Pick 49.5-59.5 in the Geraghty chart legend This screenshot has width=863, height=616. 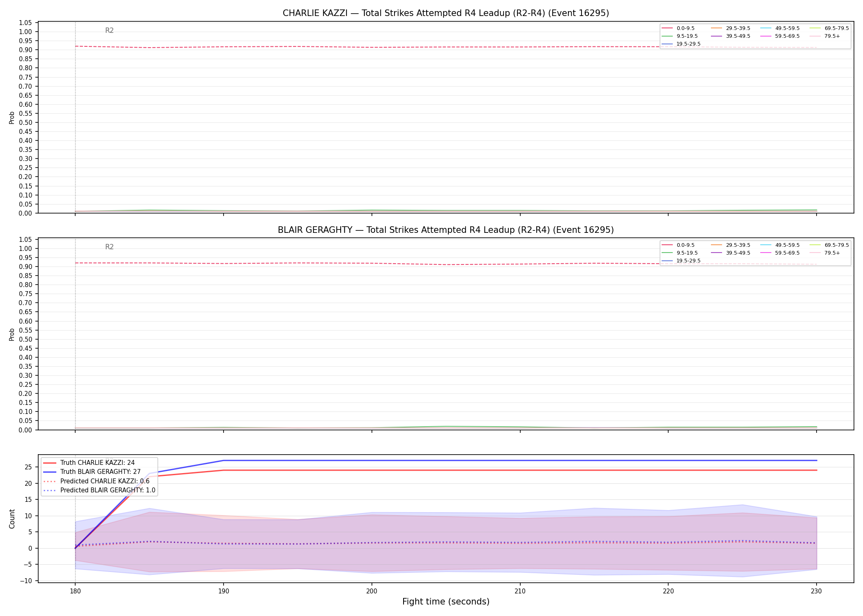click(787, 245)
